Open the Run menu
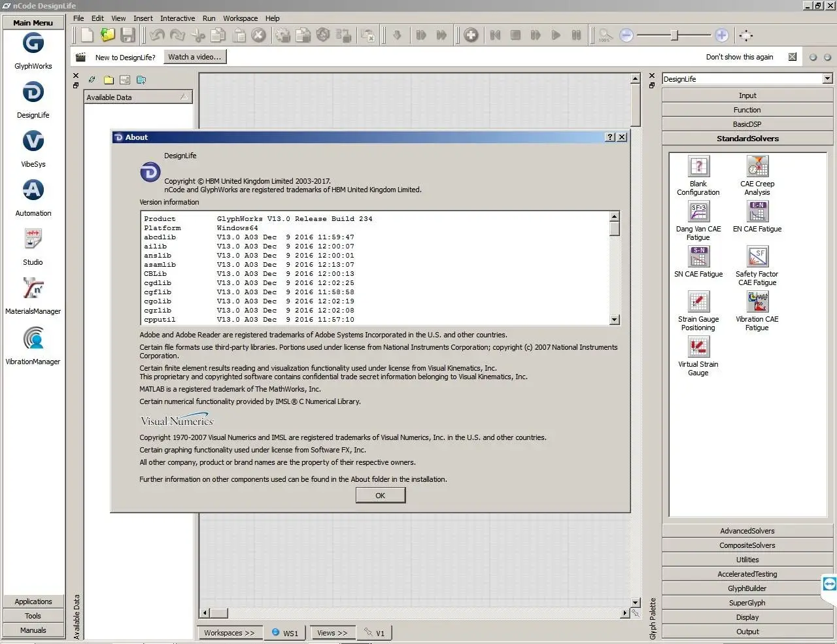837x644 pixels. [209, 18]
